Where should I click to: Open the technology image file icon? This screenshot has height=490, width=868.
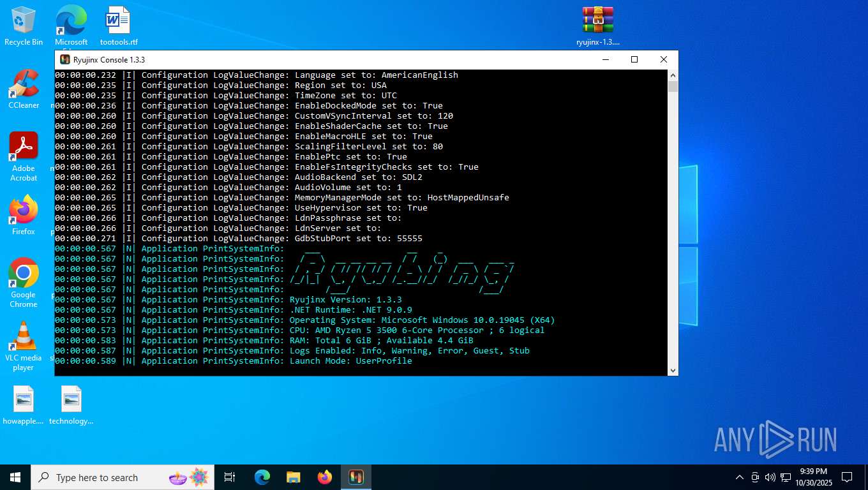pos(71,405)
